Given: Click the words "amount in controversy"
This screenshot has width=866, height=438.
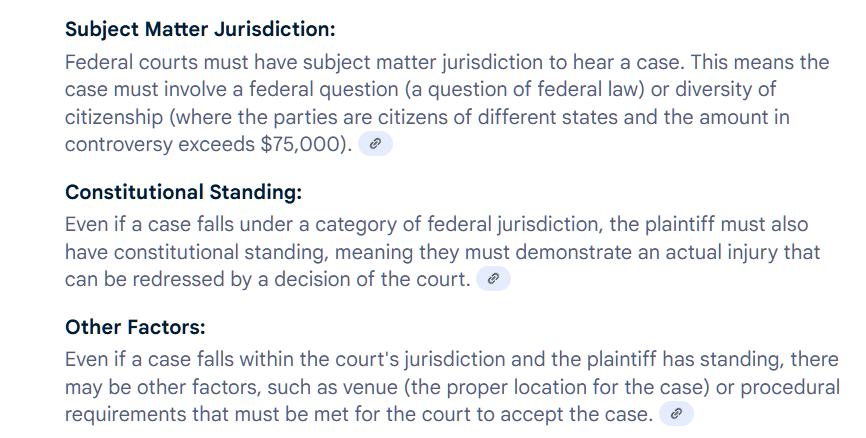Looking at the screenshot, I should [x=740, y=117].
